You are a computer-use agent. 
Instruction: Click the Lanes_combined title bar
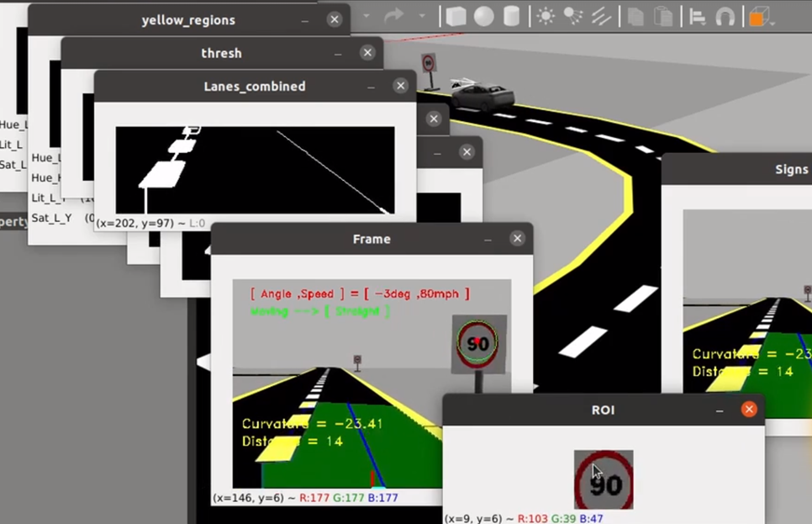coord(255,86)
